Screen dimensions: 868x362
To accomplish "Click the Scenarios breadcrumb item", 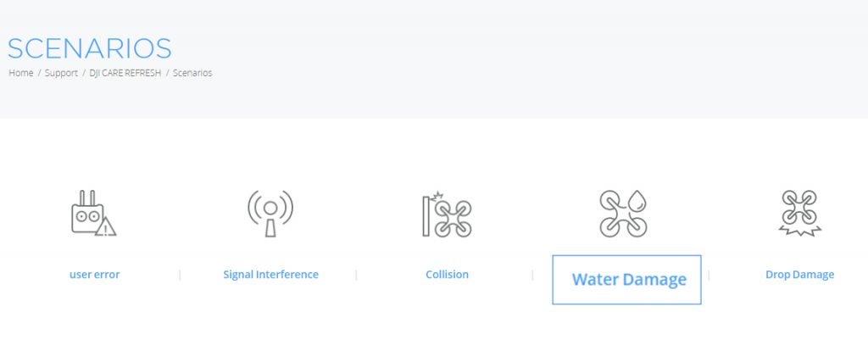I will [x=192, y=73].
